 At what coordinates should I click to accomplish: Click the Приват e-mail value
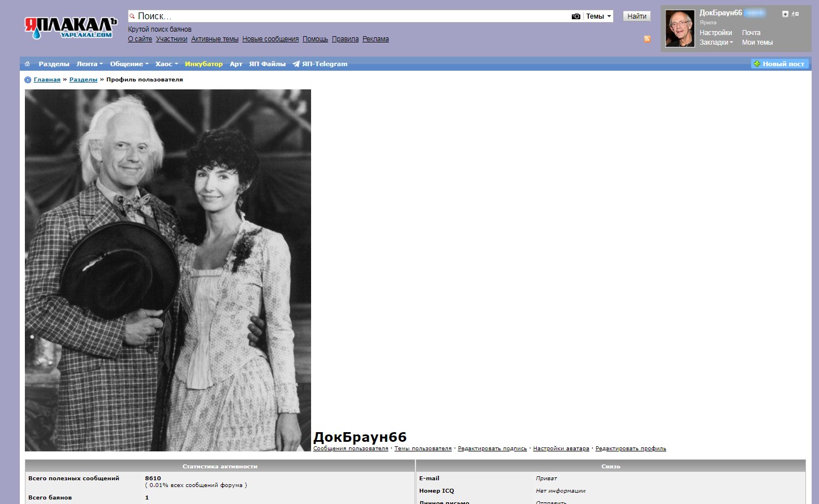point(546,479)
